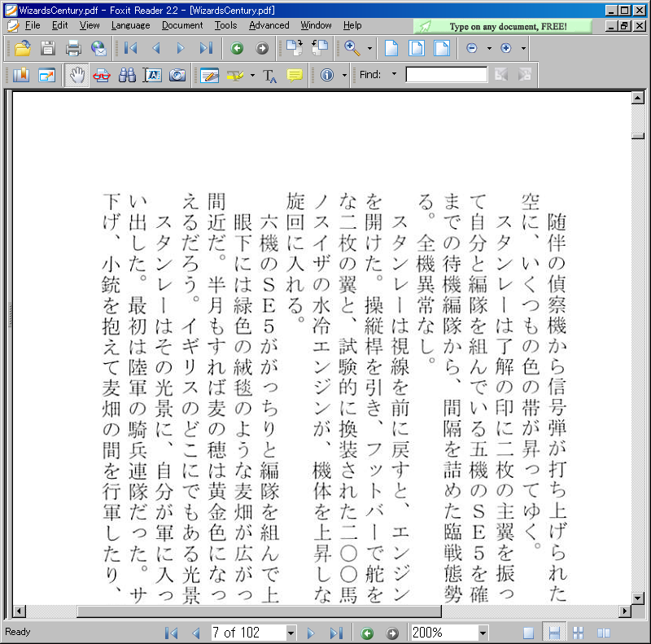Viewport: 651px width, 644px height.
Task: Click the blue info icon
Action: click(327, 75)
